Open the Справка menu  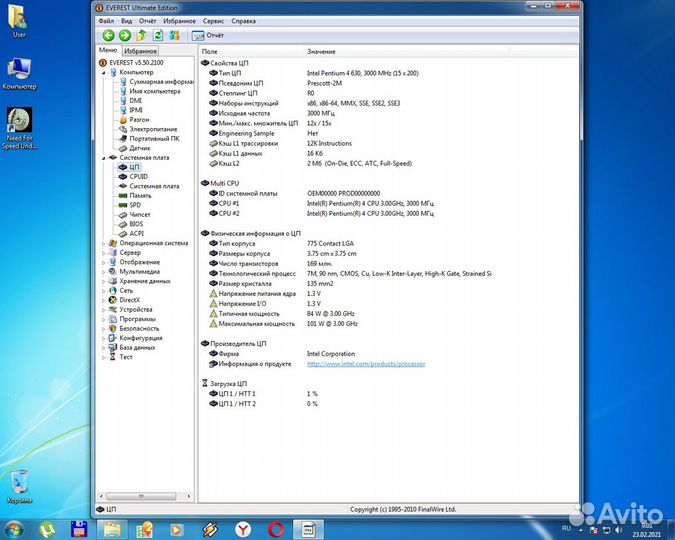(x=243, y=21)
